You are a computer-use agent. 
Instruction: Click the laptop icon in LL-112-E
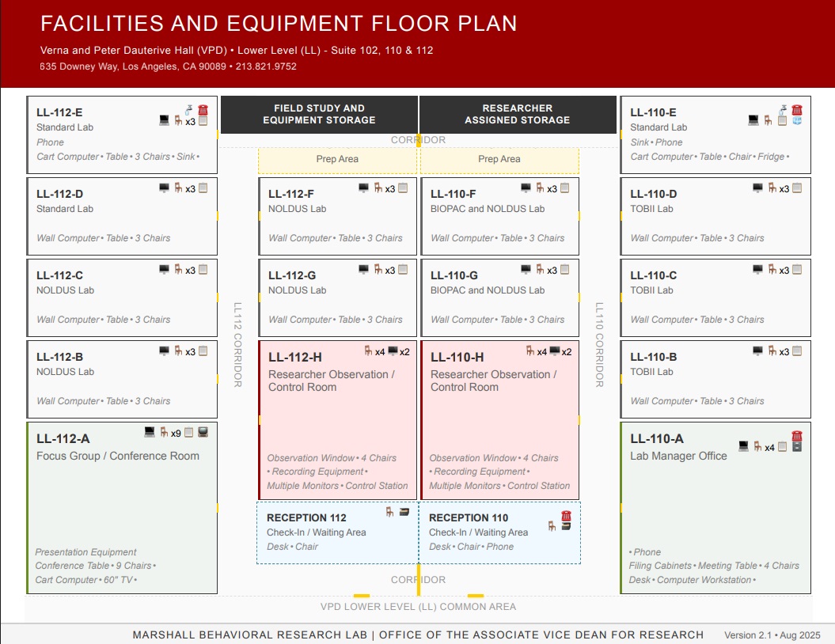coord(165,120)
